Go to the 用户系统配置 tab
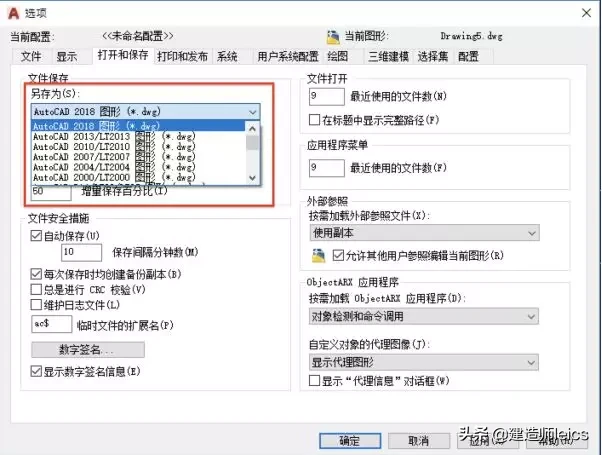The height and width of the screenshot is (455, 602). 288,57
